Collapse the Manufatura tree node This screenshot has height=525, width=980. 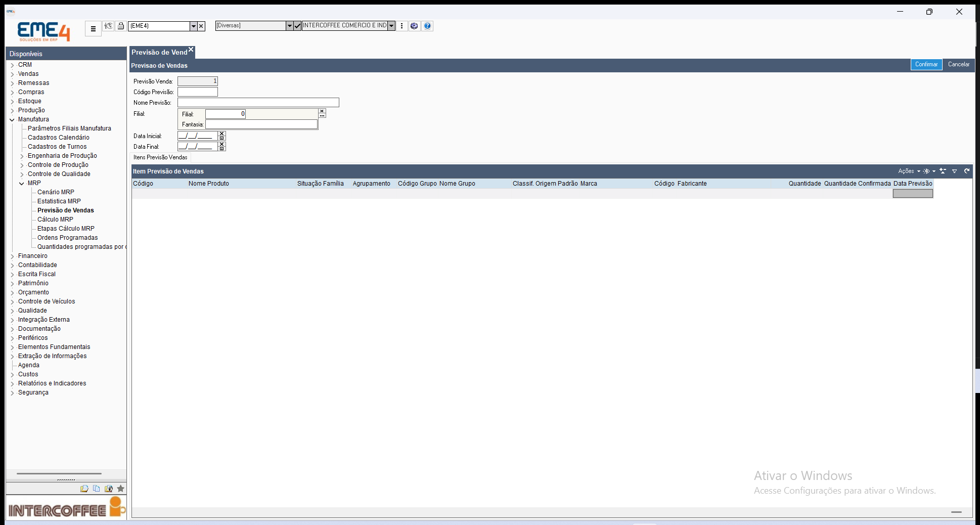point(12,120)
